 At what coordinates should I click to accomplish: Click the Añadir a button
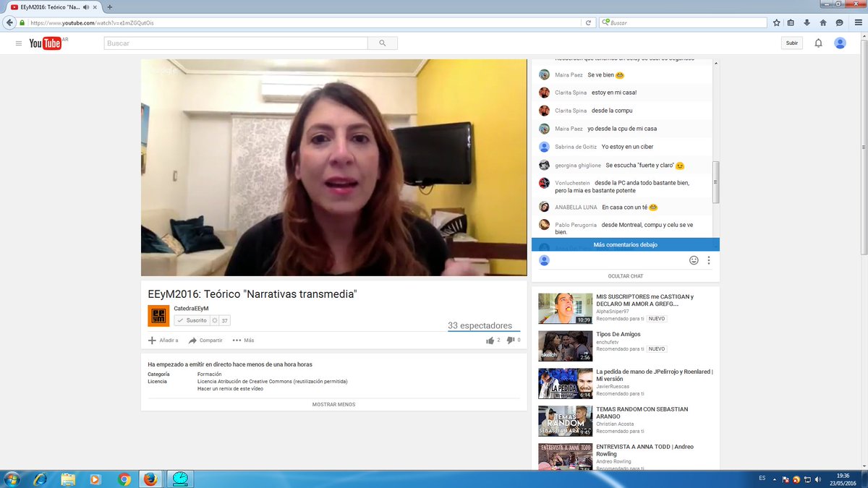[x=163, y=341]
